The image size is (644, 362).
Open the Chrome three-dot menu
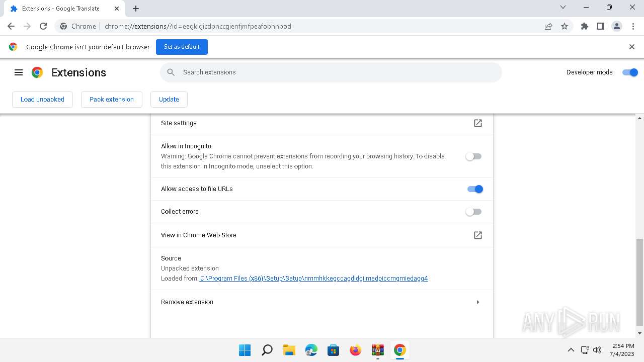click(633, 26)
